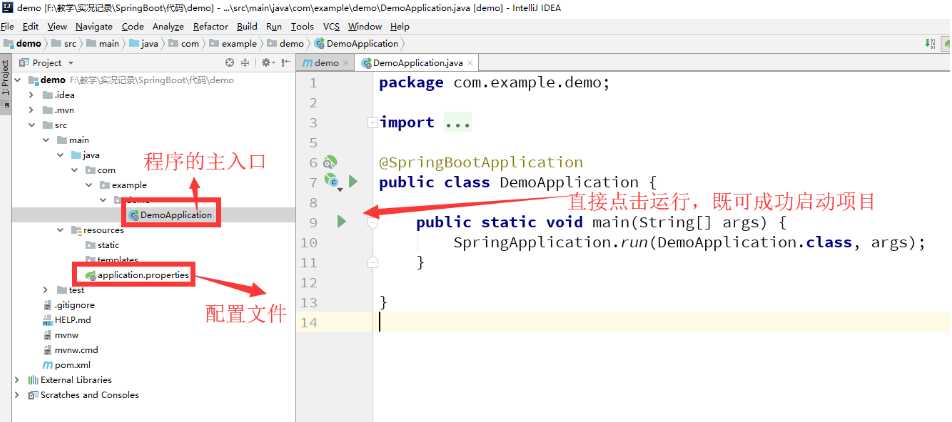Close the demo editor tab
This screenshot has width=952, height=422.
(x=346, y=63)
